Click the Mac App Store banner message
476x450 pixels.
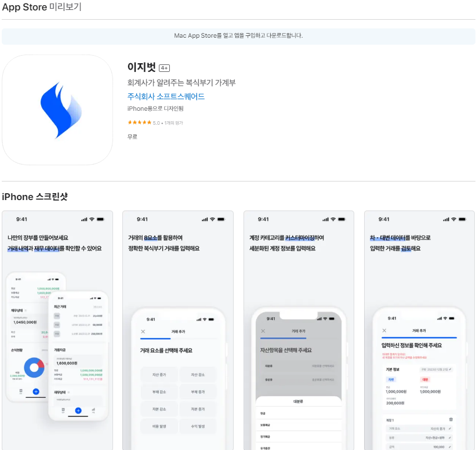click(x=238, y=35)
